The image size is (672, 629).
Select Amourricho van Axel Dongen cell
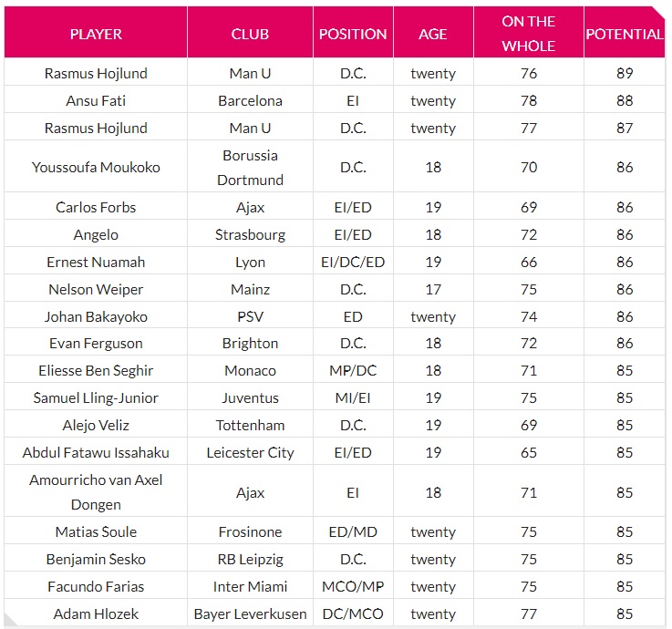click(x=96, y=492)
